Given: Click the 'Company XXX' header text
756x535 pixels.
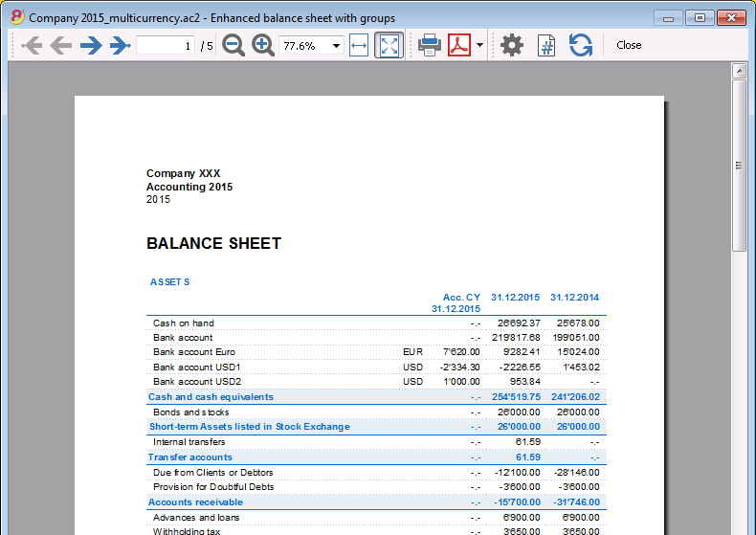Looking at the screenshot, I should [x=183, y=173].
